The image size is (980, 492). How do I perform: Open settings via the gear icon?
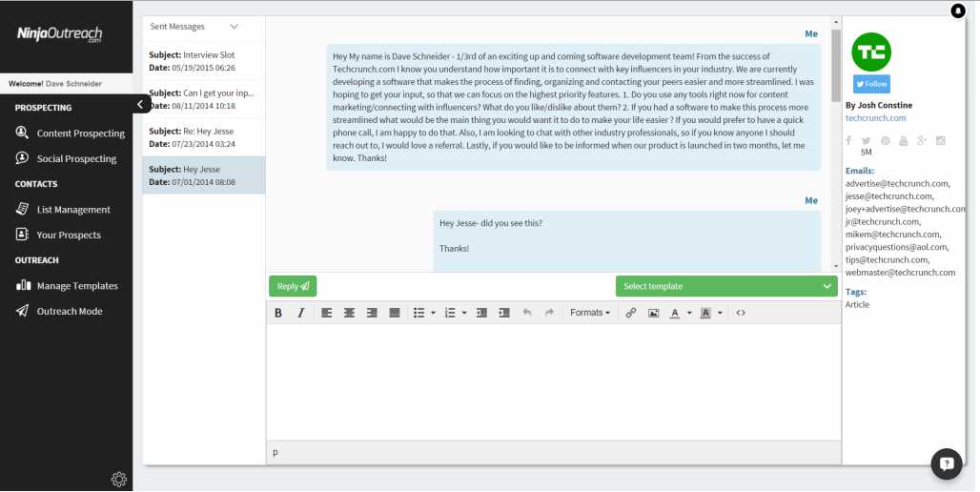pos(119,480)
